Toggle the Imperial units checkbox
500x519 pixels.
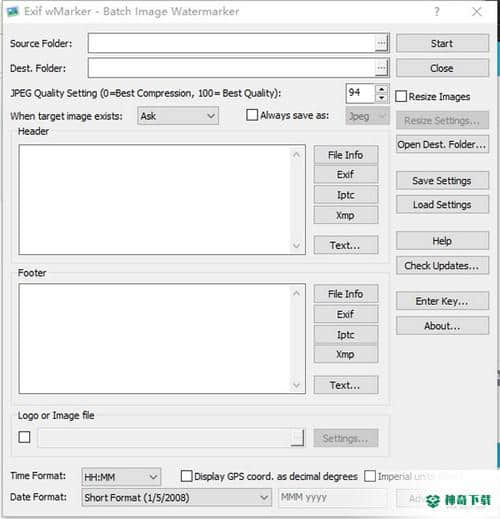pos(370,476)
